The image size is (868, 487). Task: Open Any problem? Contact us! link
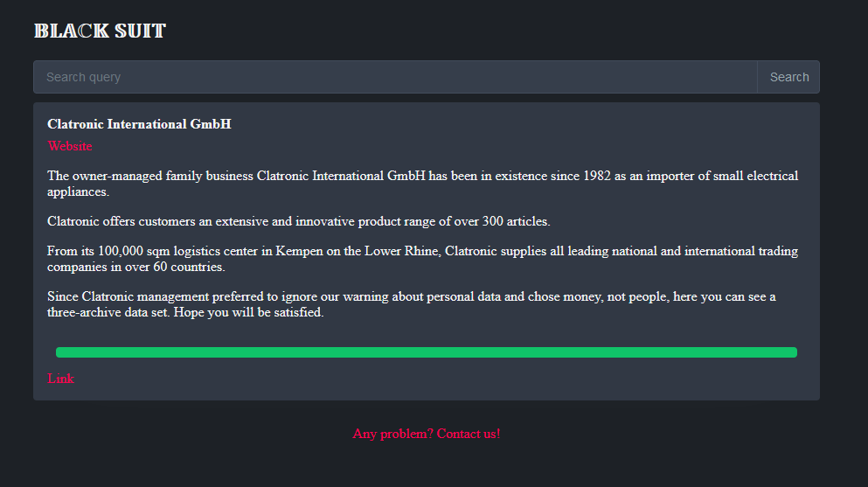click(427, 434)
